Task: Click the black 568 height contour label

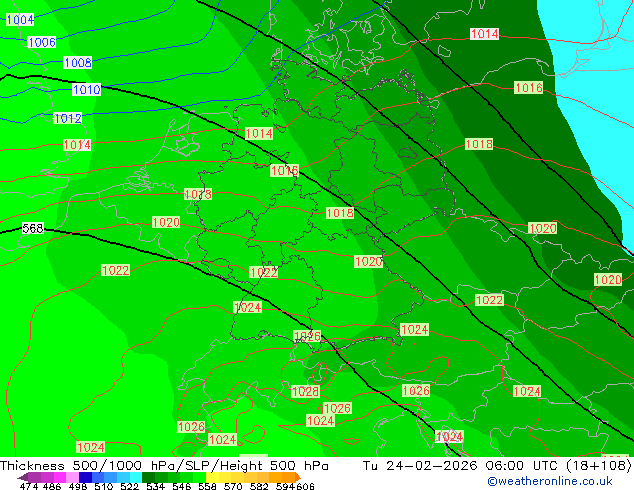Action: tap(33, 228)
